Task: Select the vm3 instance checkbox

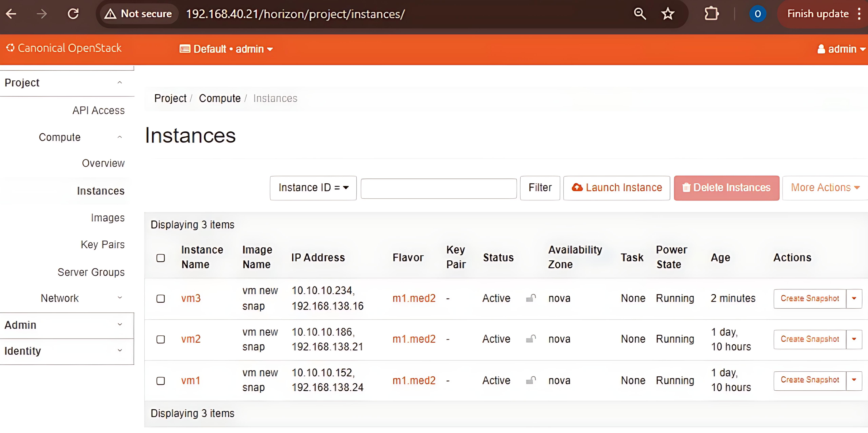Action: [x=161, y=298]
